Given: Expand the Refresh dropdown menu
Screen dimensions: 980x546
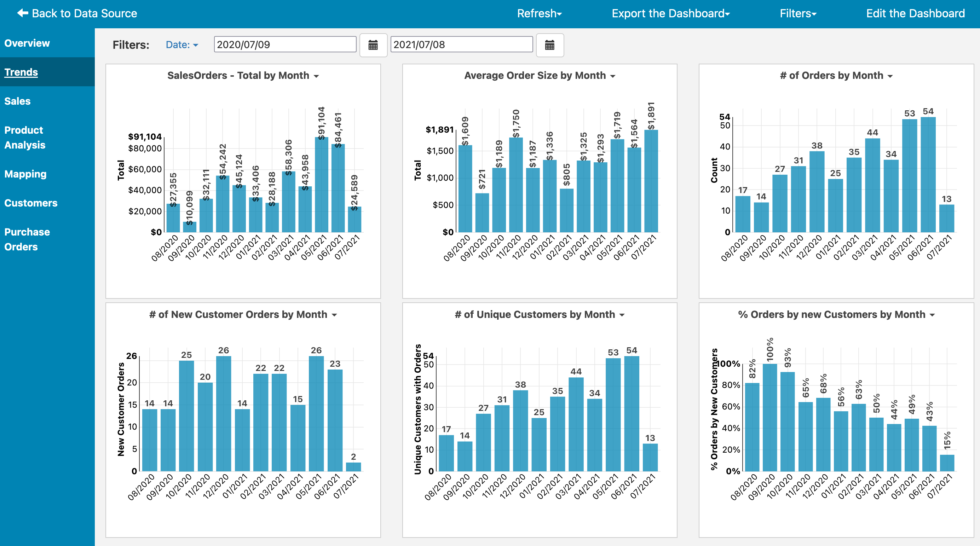Looking at the screenshot, I should (539, 14).
